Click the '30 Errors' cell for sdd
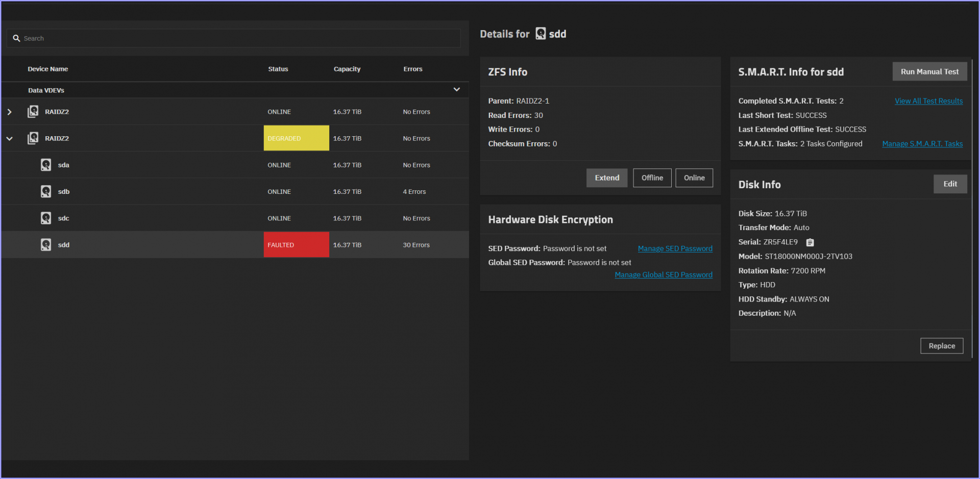980x479 pixels. 416,245
